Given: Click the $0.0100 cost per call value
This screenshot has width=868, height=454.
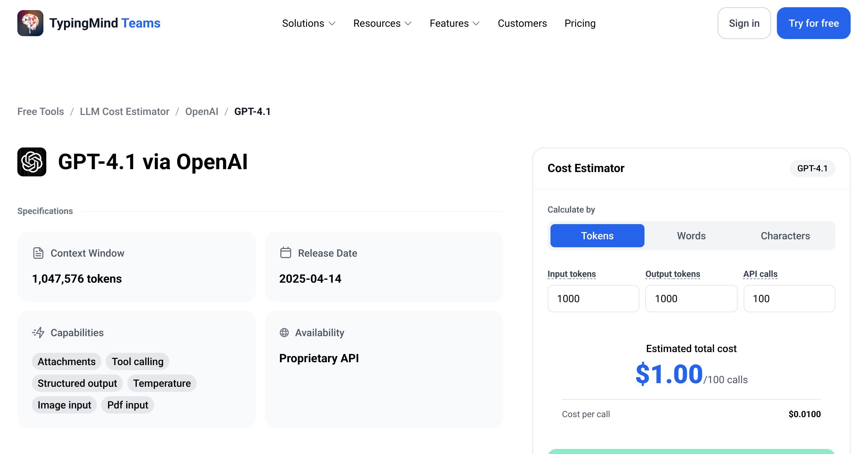Looking at the screenshot, I should 805,414.
